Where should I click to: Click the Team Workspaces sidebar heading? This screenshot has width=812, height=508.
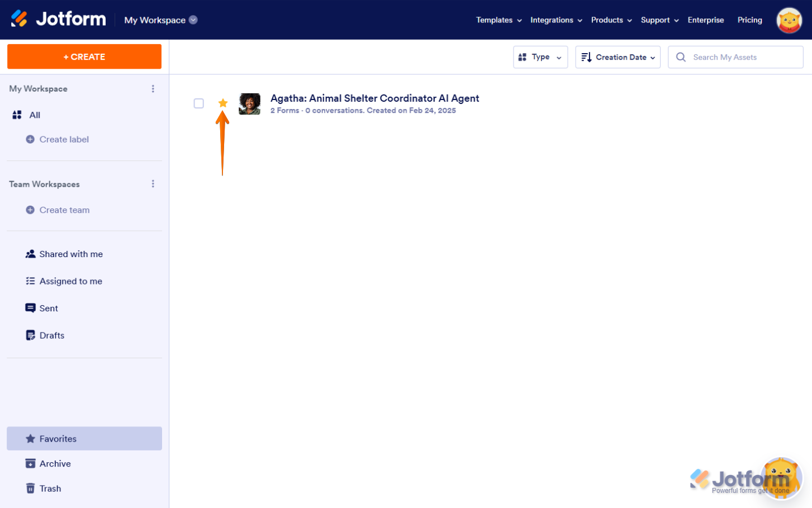click(x=44, y=184)
